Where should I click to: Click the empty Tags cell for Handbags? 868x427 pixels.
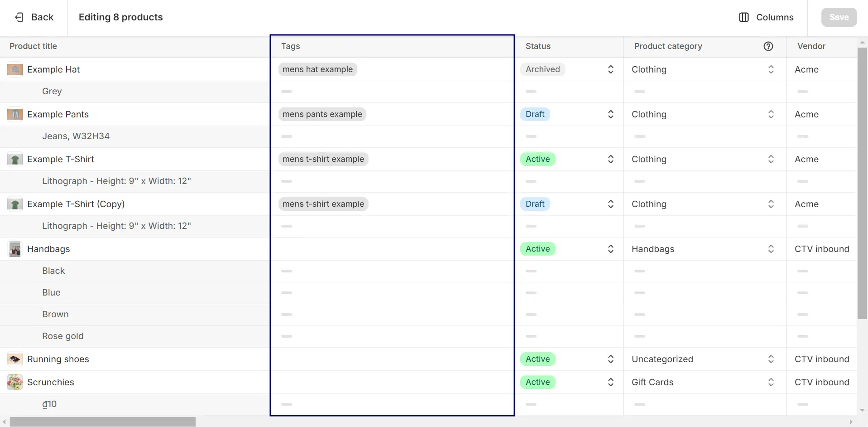pyautogui.click(x=392, y=249)
